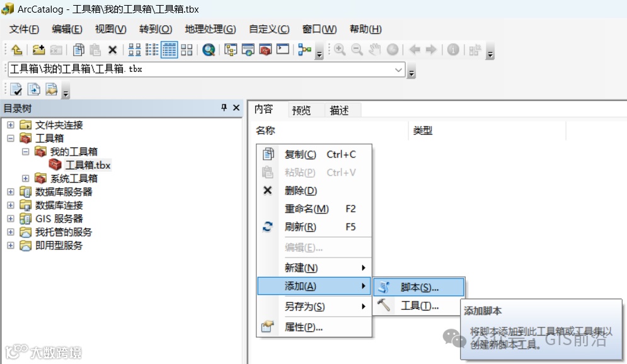Expand 系统工具箱 tree node
627x364 pixels.
(26, 178)
